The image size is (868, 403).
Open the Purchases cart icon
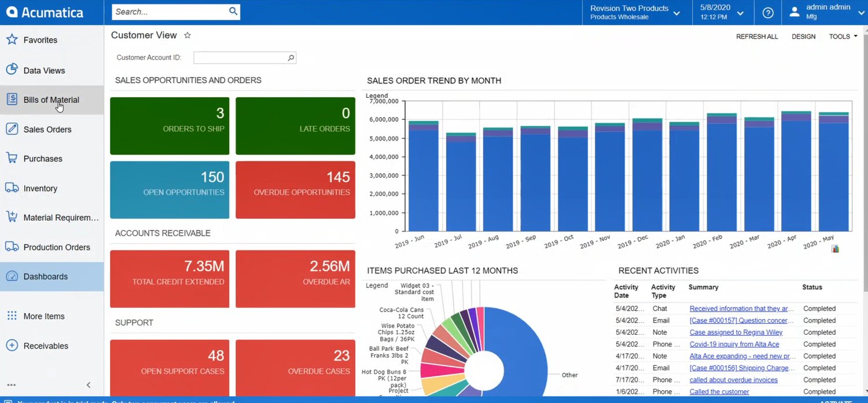click(12, 158)
